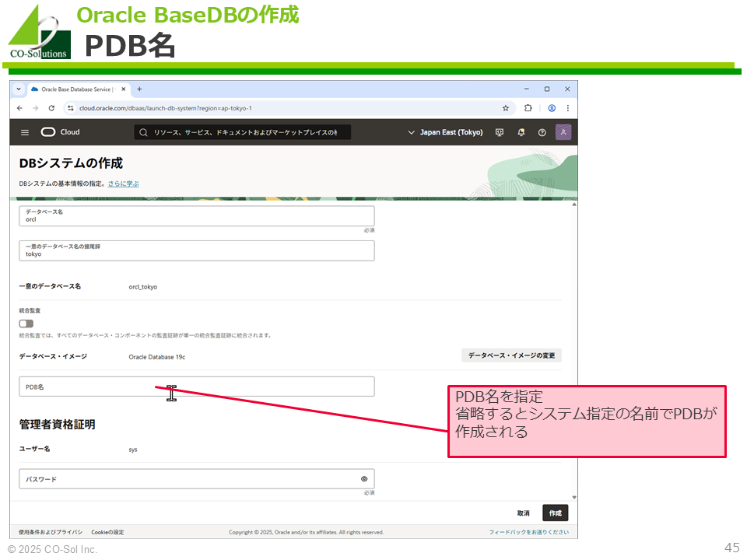
Task: Click the scrollbar up arrow
Action: tap(574, 205)
